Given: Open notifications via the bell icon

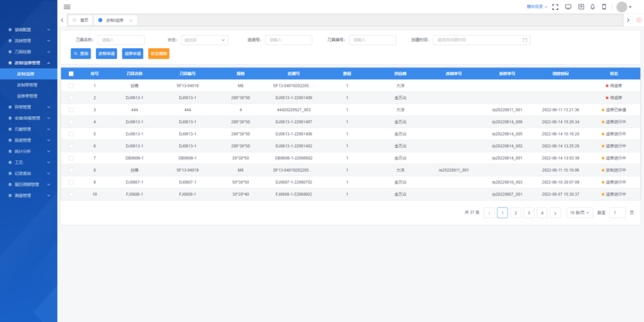Looking at the screenshot, I should pyautogui.click(x=592, y=7).
